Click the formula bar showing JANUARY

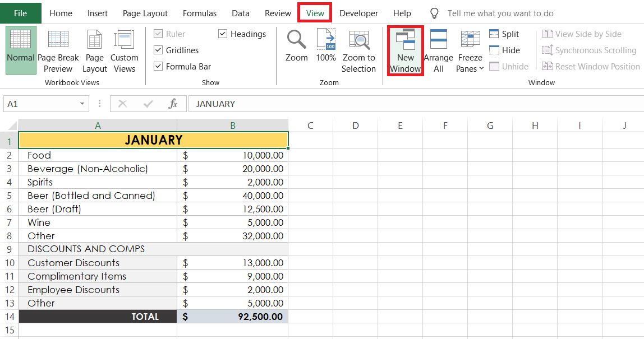(416, 104)
